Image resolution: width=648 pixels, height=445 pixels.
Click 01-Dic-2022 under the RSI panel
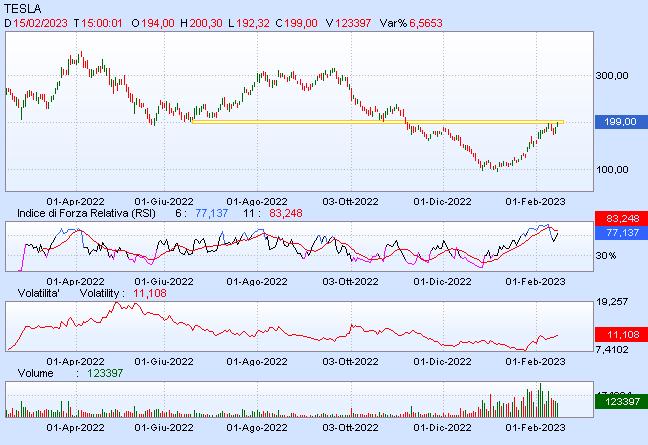(x=442, y=281)
